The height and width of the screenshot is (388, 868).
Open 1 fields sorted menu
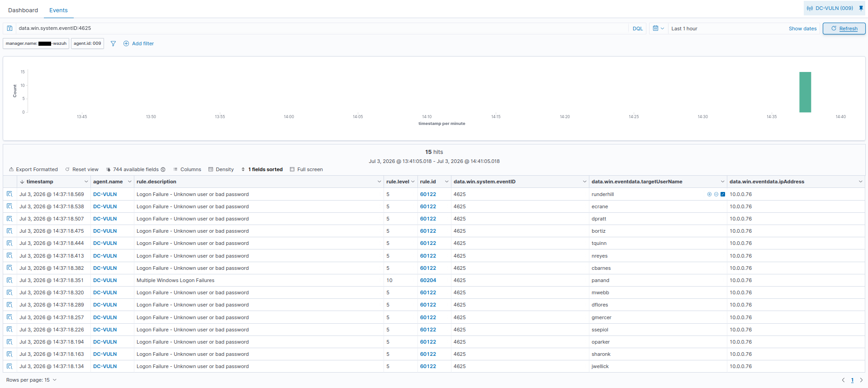pyautogui.click(x=261, y=169)
